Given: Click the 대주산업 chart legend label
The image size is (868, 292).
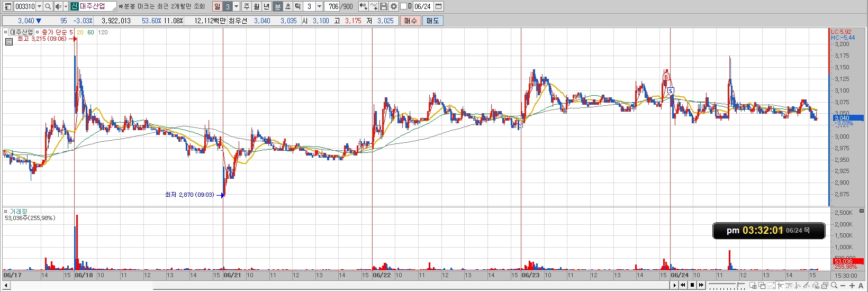Looking at the screenshot, I should coord(21,32).
